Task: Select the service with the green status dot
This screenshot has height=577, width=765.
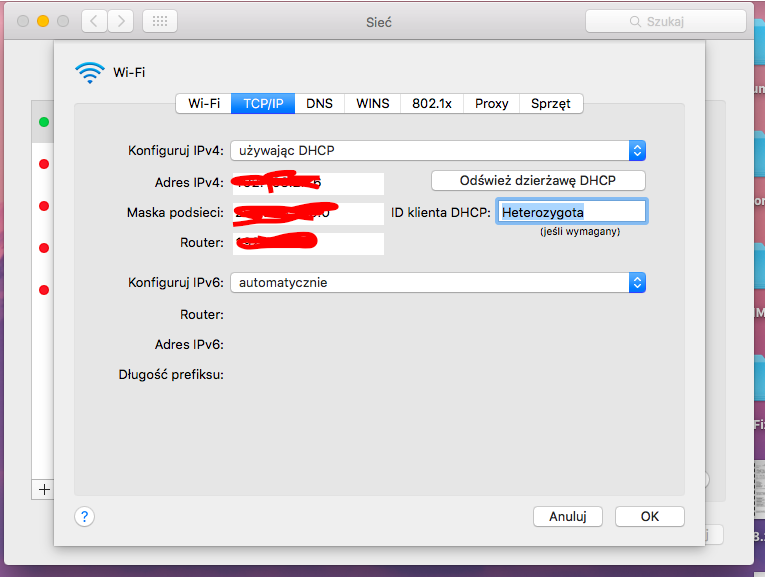Action: tap(44, 122)
